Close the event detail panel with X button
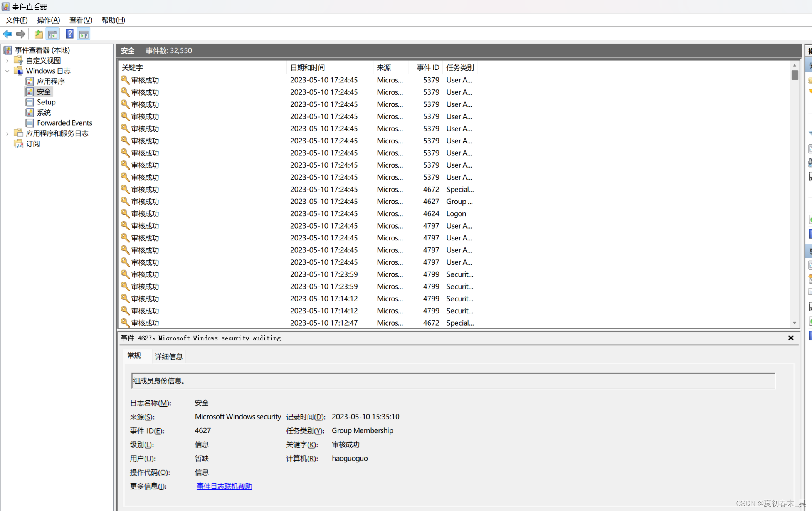The height and width of the screenshot is (511, 812). 791,337
